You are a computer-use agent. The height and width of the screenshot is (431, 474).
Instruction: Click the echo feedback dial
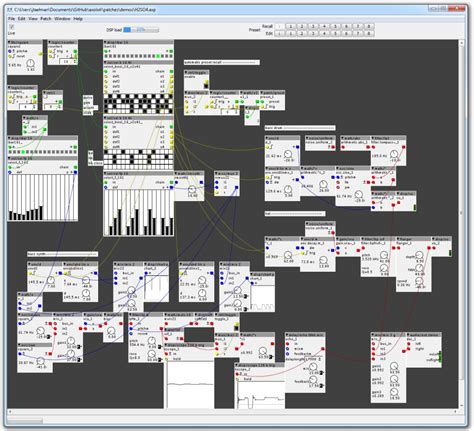point(313,379)
